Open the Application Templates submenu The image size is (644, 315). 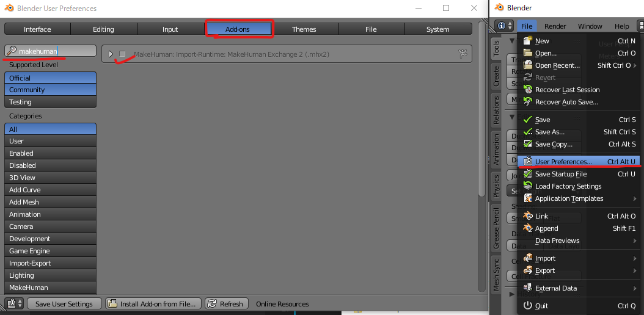(579, 198)
